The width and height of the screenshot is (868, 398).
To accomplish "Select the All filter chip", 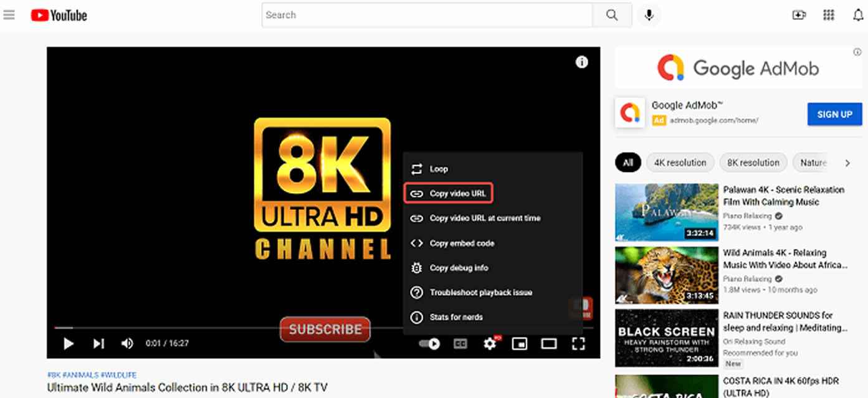I will (x=628, y=163).
